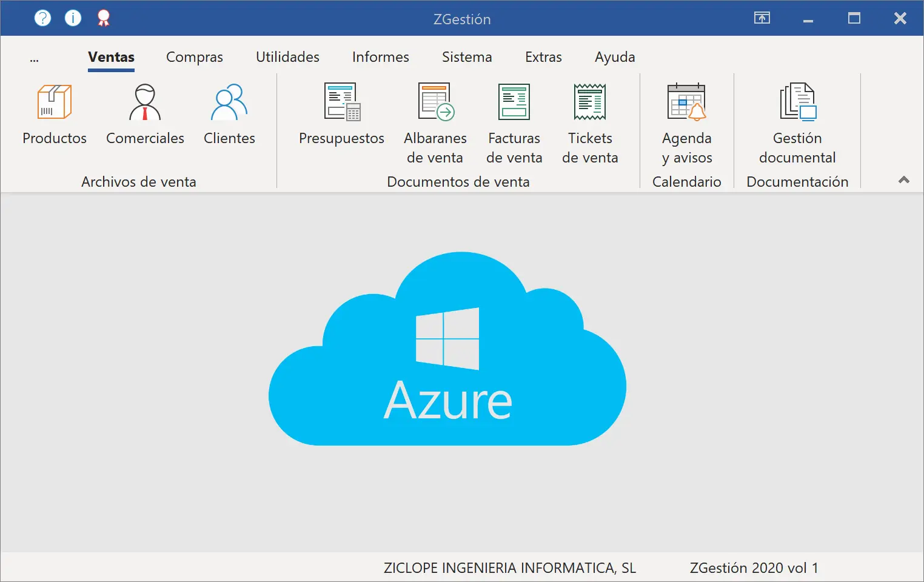Viewport: 924px width, 582px height.
Task: Collapse the ribbon with the chevron
Action: [x=904, y=180]
